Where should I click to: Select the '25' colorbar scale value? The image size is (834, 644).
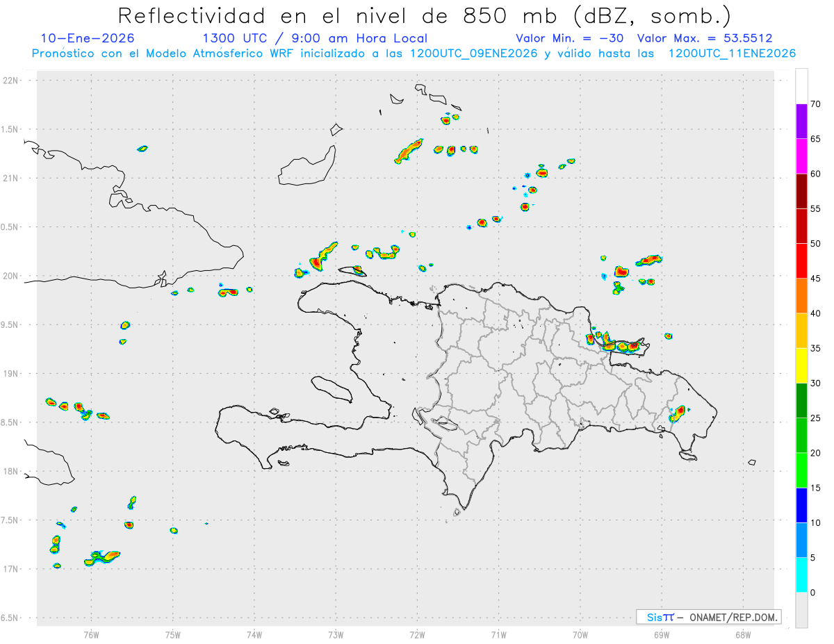(x=816, y=418)
